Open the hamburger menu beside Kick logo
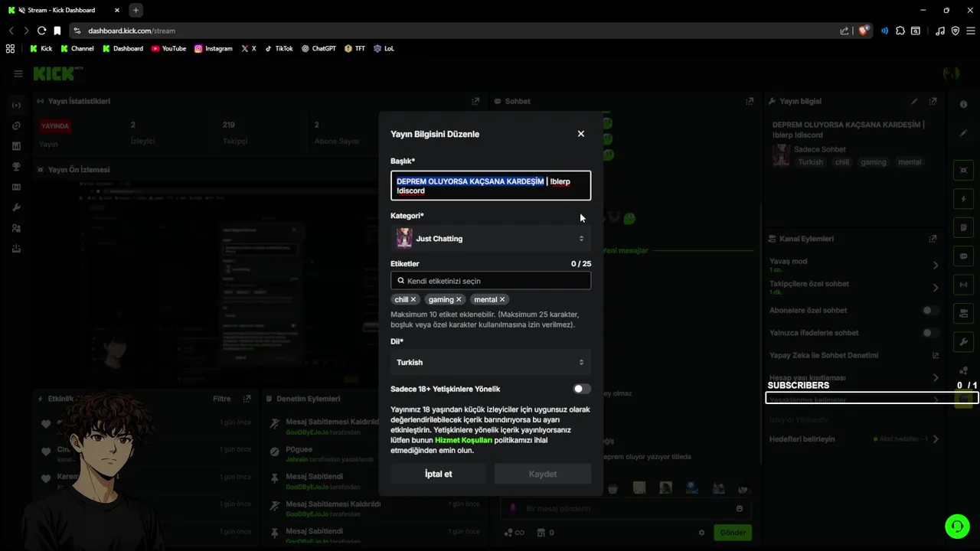This screenshot has width=980, height=551. click(18, 73)
